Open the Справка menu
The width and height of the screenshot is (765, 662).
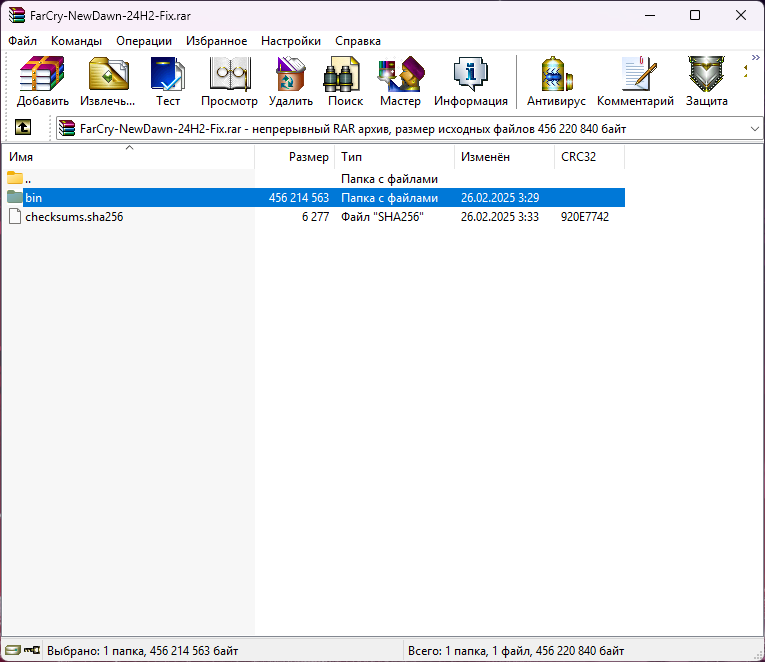tap(358, 41)
